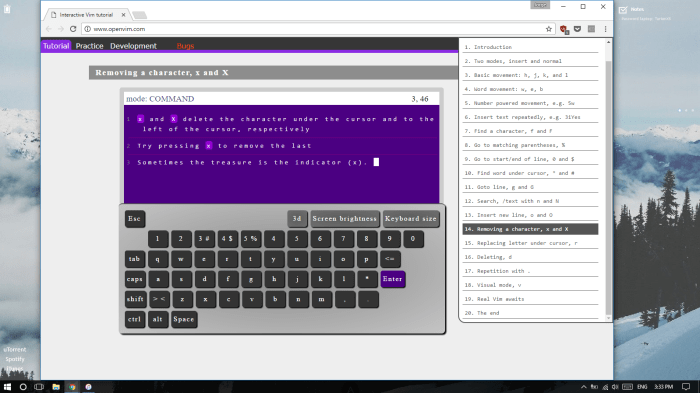700x393 pixels.
Task: Click the Pocket extension icon
Action: (x=577, y=29)
